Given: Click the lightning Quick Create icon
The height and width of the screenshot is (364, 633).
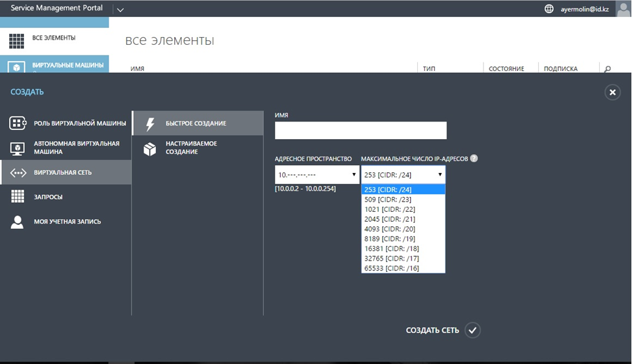Looking at the screenshot, I should 150,123.
